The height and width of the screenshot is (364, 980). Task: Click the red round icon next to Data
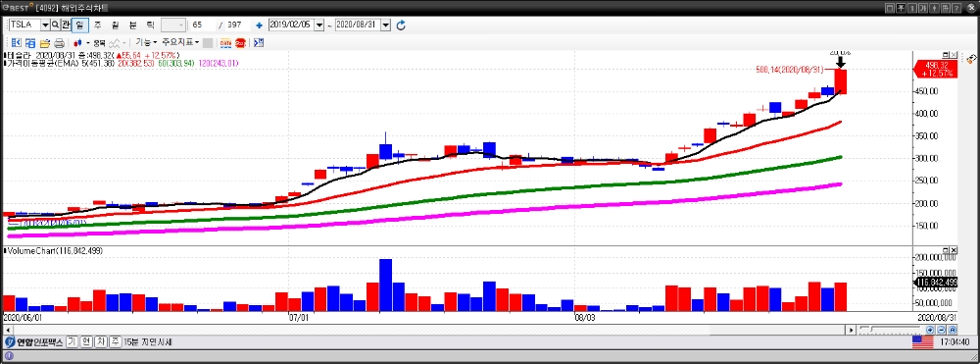(x=240, y=43)
